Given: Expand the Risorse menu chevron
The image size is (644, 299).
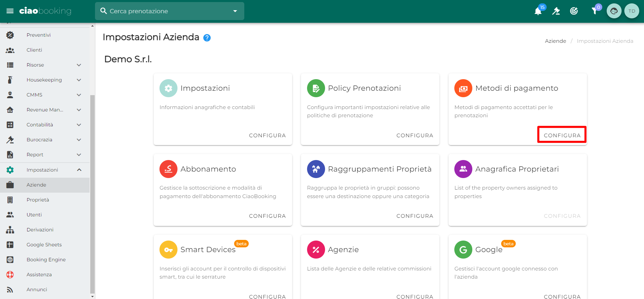Looking at the screenshot, I should [79, 65].
